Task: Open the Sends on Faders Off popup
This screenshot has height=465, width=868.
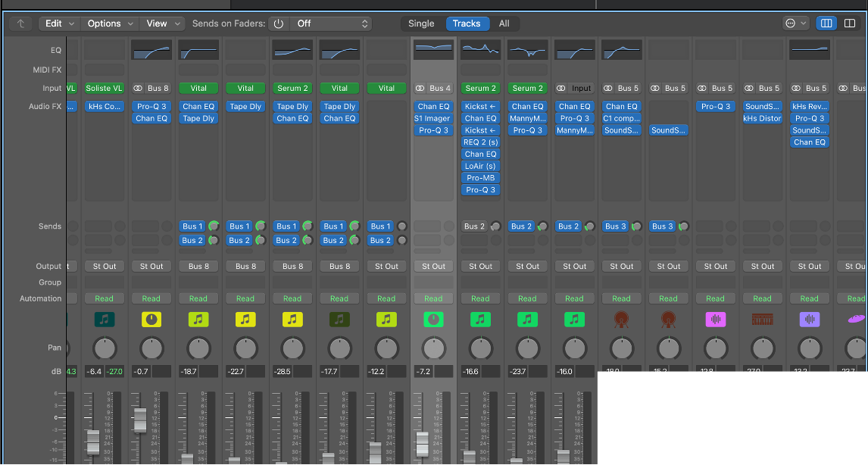Action: click(330, 23)
